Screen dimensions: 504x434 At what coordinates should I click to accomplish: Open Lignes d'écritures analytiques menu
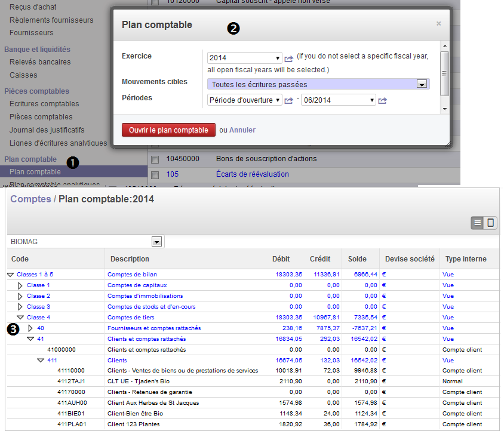(58, 143)
